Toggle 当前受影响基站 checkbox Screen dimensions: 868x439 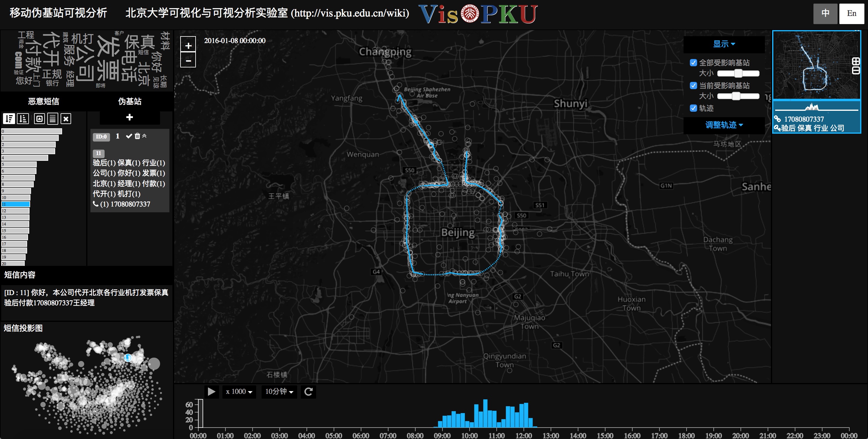click(x=693, y=86)
